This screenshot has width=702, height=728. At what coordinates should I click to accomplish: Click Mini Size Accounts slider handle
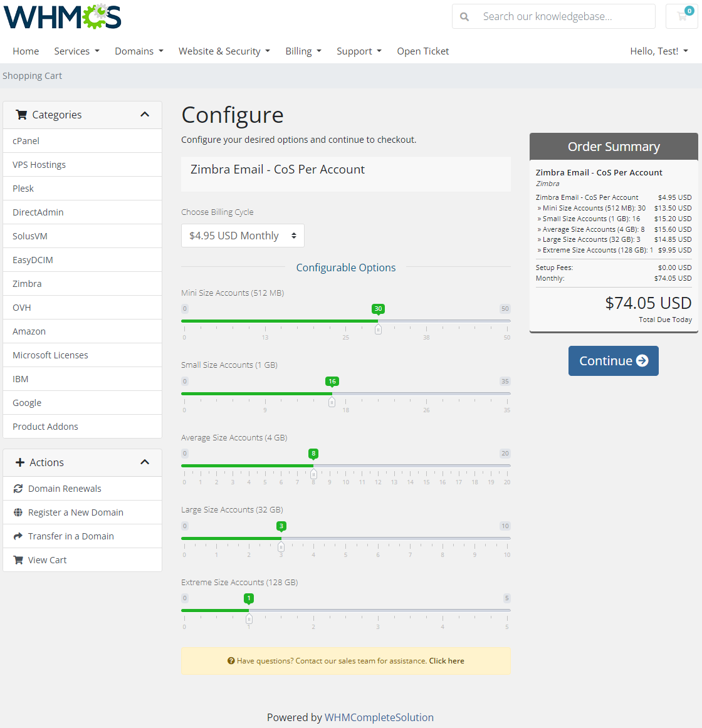click(378, 330)
